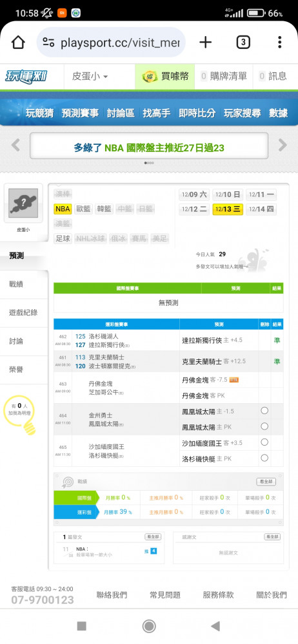This screenshot has height=644, width=298.
Task: Open 服務條款 footer link
Action: pos(218,594)
